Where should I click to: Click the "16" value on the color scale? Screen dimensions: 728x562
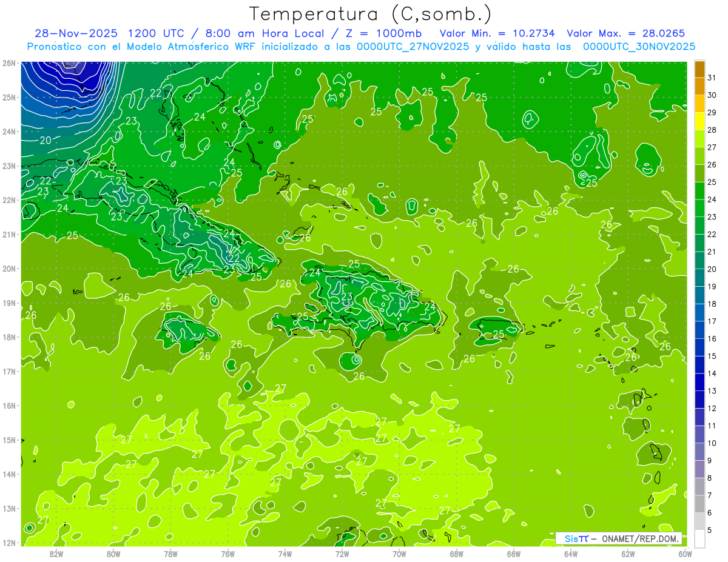712,339
